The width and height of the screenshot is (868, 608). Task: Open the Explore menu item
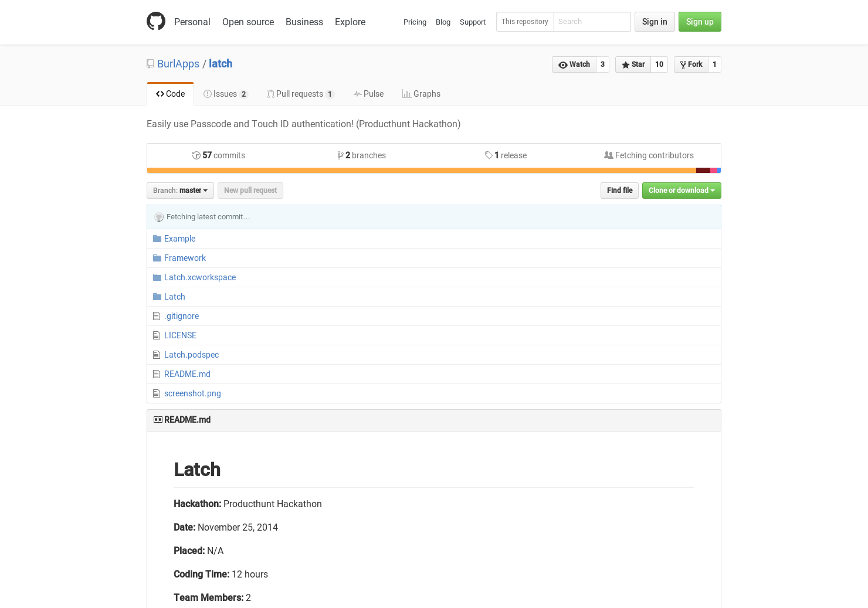coord(350,22)
